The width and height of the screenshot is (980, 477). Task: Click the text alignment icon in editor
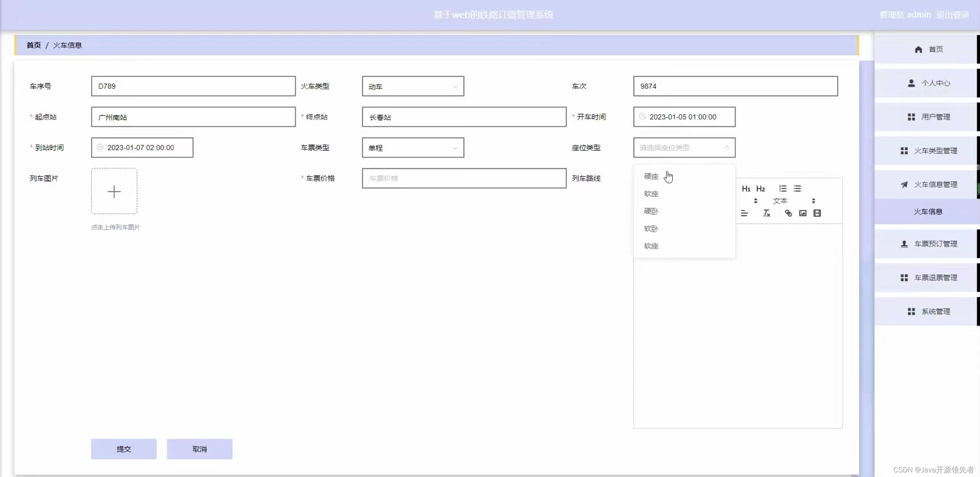[x=744, y=213]
